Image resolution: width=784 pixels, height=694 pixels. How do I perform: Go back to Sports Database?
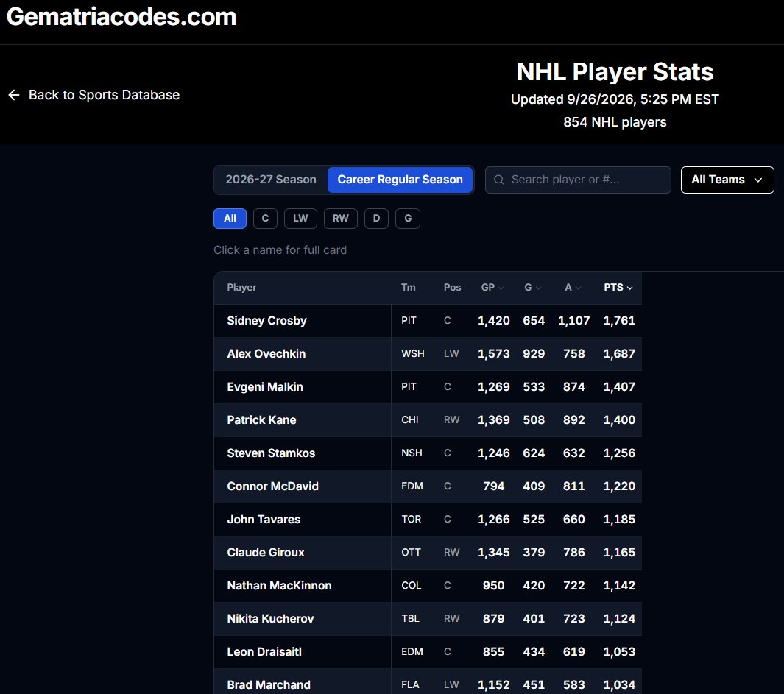tap(94, 95)
